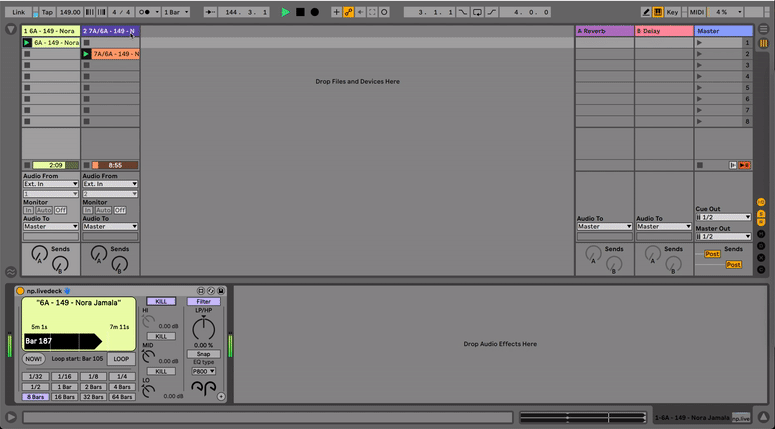Click the np.livedeck device activator orange circle
The height and width of the screenshot is (429, 775).
click(20, 291)
